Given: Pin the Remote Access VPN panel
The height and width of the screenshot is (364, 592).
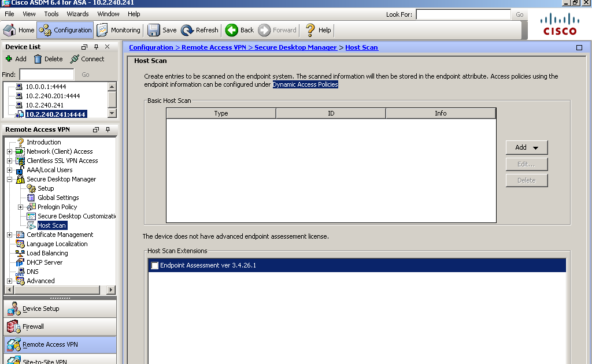Looking at the screenshot, I should pos(108,130).
